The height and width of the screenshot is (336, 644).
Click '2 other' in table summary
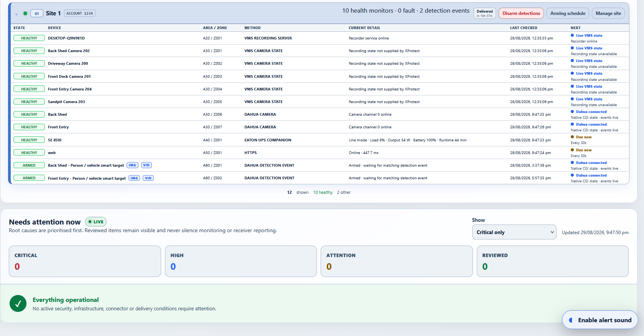[x=344, y=192]
